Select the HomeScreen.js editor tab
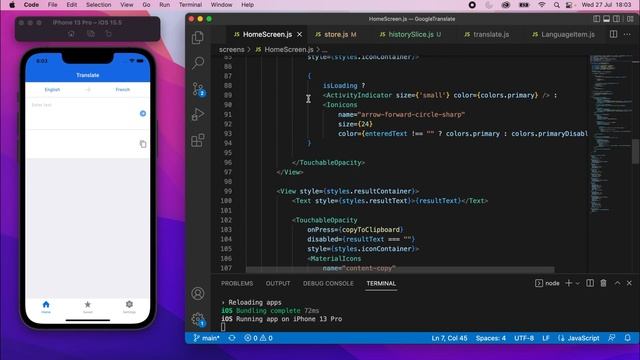This screenshot has width=640, height=360. (x=267, y=35)
